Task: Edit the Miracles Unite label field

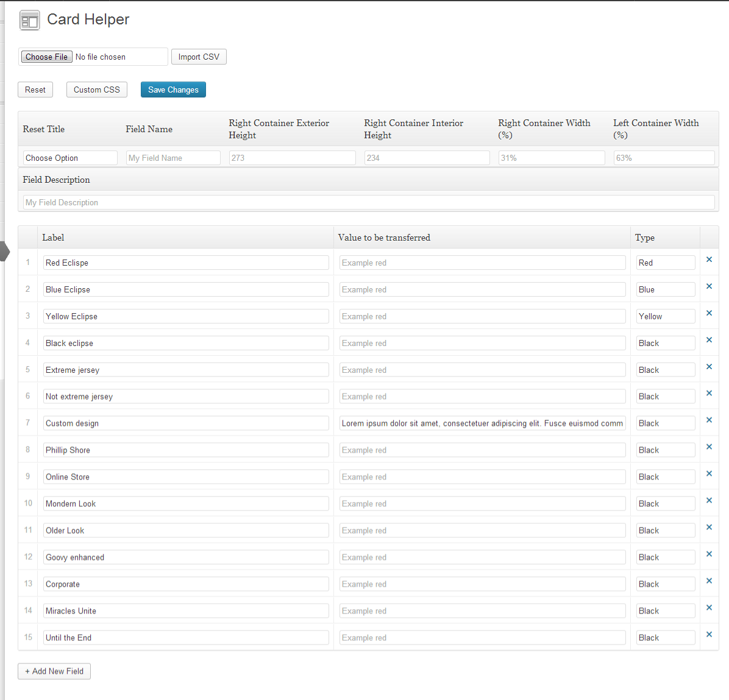Action: (x=186, y=611)
